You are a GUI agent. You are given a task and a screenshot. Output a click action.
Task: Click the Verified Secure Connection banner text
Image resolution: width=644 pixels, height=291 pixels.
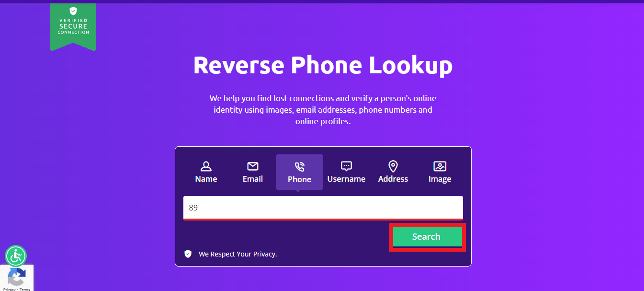[x=73, y=26]
